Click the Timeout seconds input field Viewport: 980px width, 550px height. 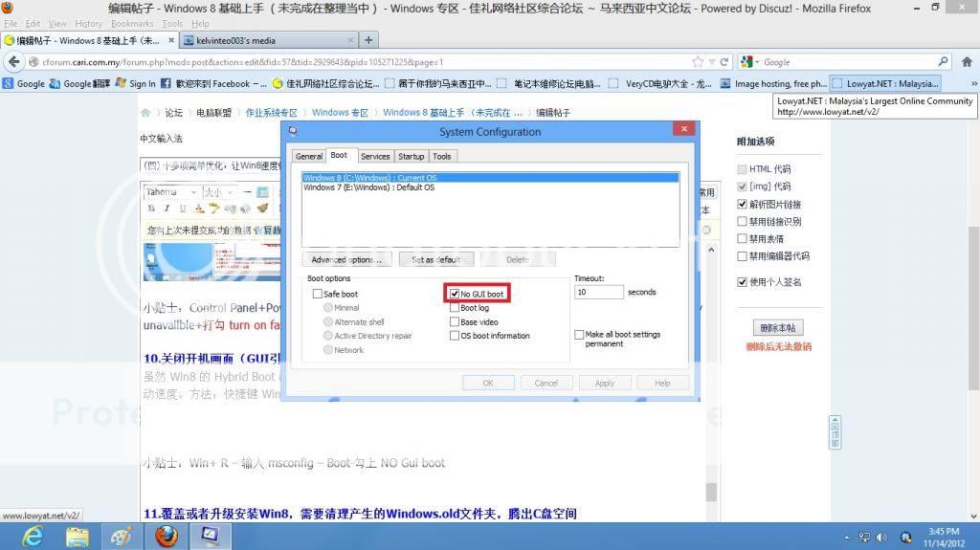click(x=598, y=292)
